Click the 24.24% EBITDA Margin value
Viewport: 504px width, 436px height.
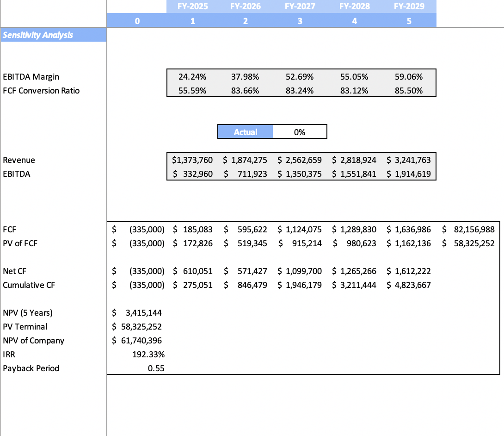point(192,76)
